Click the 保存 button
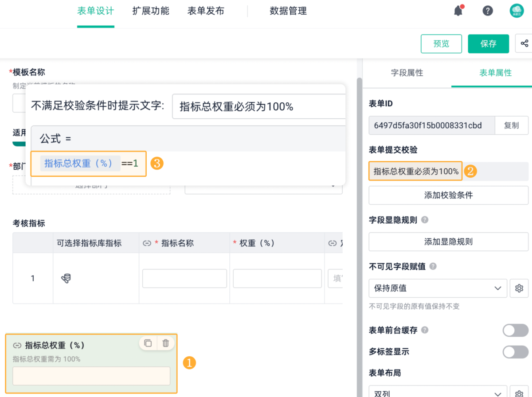This screenshot has height=397, width=532. tap(488, 43)
